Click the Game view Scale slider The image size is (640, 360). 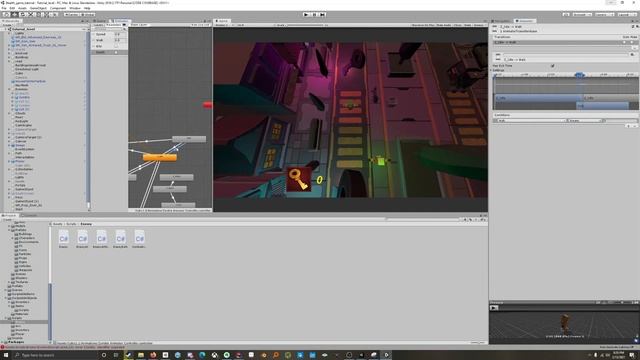[x=305, y=25]
